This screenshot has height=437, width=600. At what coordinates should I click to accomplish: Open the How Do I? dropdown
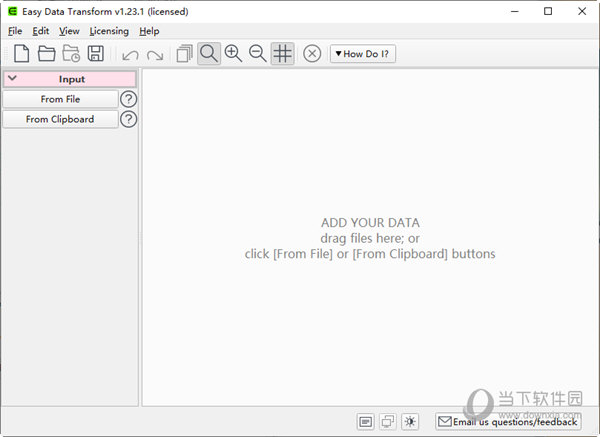pos(363,54)
